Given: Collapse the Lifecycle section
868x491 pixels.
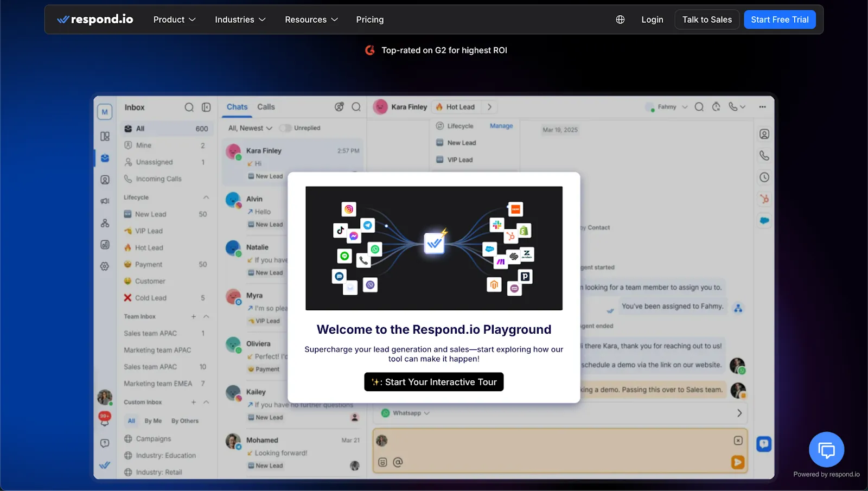Looking at the screenshot, I should 206,197.
